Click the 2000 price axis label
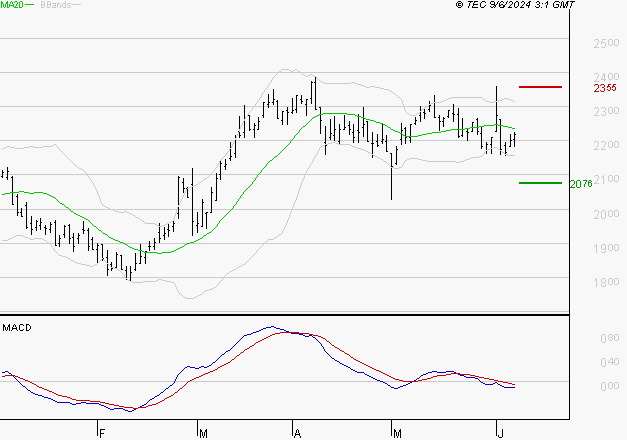Image resolution: width=627 pixels, height=440 pixels. tap(606, 214)
